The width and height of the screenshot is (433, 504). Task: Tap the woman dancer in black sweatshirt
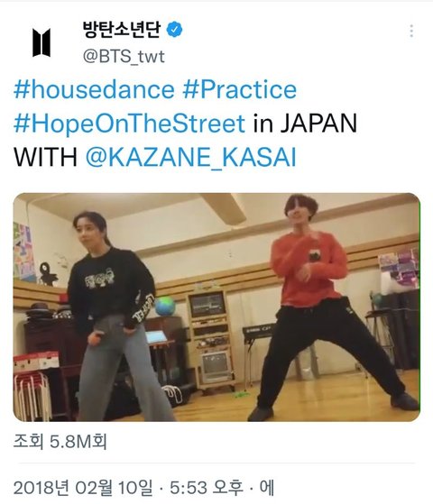point(115,316)
